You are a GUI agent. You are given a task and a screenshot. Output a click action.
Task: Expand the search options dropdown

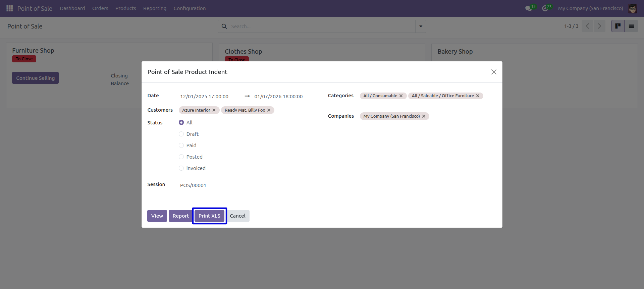click(x=421, y=26)
